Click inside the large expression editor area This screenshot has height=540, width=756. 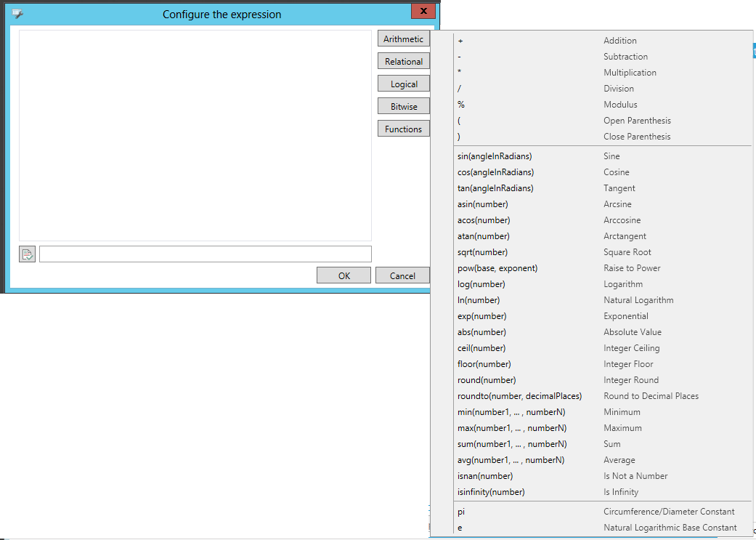[195, 135]
